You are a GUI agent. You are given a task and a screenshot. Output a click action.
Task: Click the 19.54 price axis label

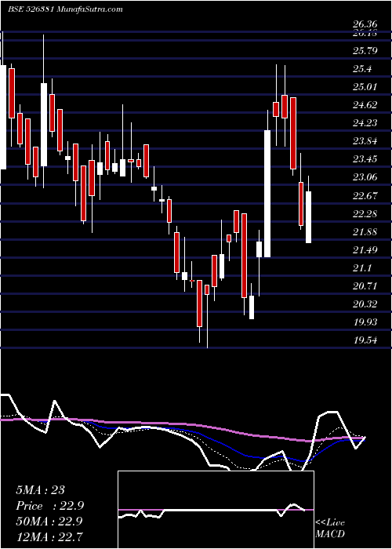pyautogui.click(x=365, y=340)
